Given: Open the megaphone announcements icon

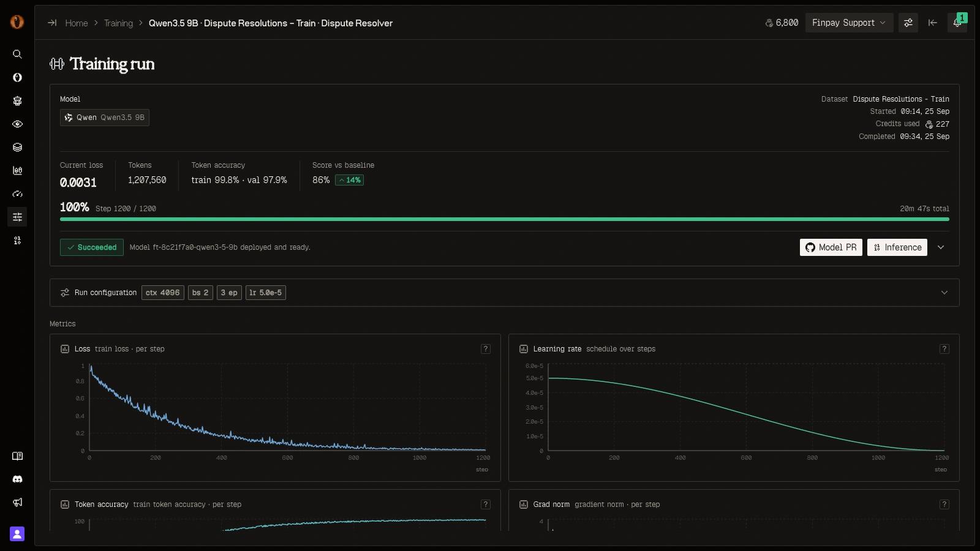Looking at the screenshot, I should pos(17,503).
